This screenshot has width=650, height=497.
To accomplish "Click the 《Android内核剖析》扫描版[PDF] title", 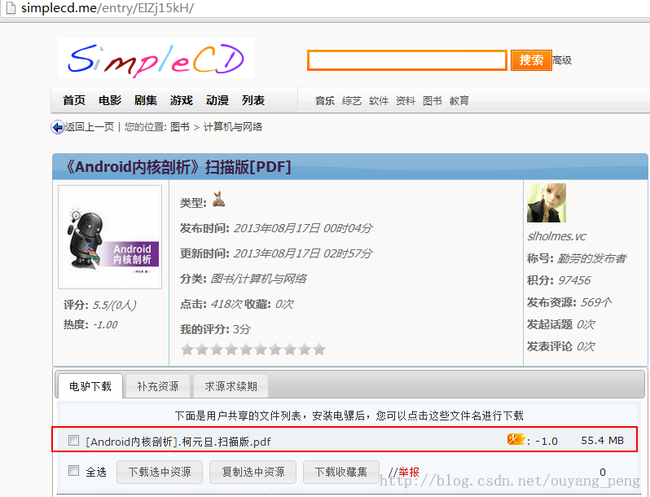I will (177, 167).
